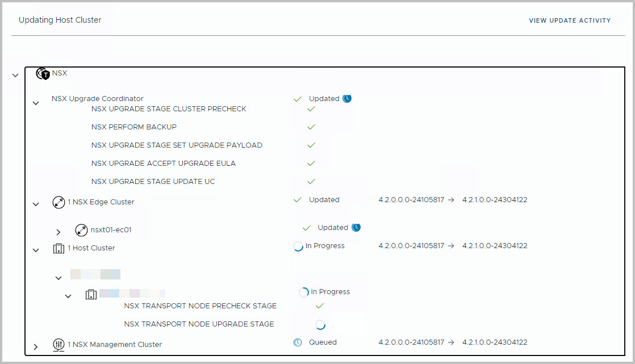Expand the nsxt01-ec01 edge node
The width and height of the screenshot is (635, 364).
pyautogui.click(x=58, y=232)
